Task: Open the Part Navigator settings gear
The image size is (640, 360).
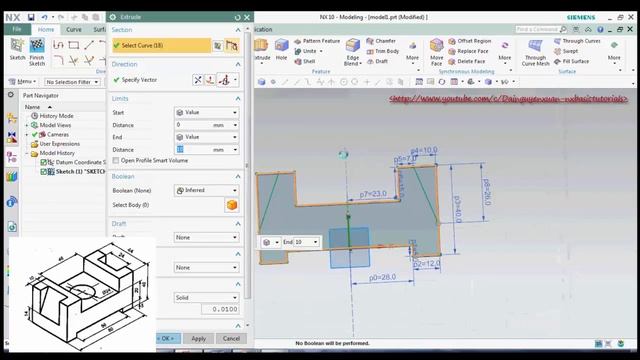Action: 11,95
